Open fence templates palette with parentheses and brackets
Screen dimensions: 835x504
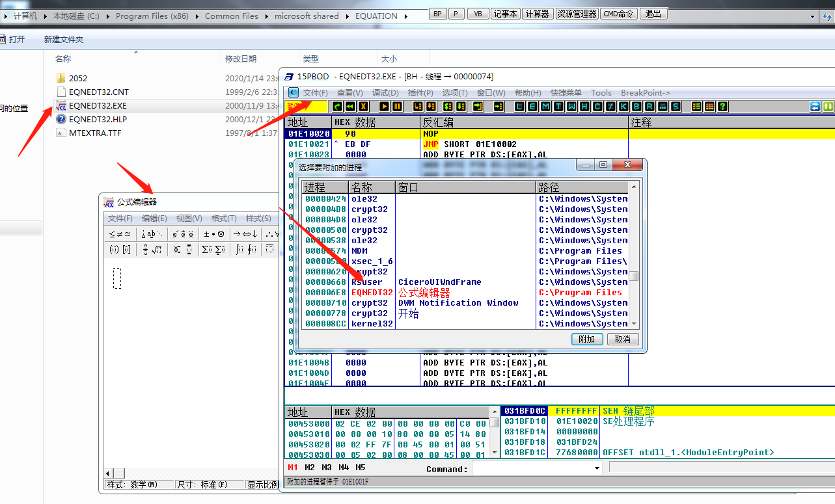[x=120, y=249]
